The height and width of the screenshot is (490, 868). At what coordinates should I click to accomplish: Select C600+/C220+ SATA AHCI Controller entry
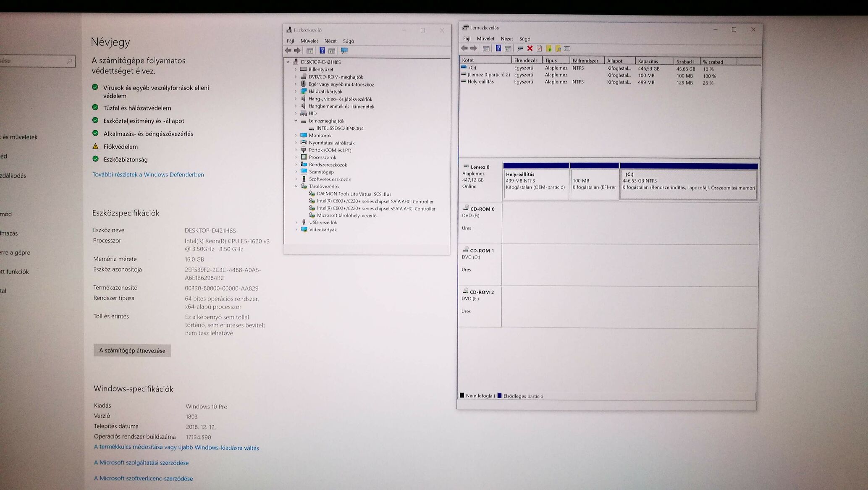[x=375, y=202]
